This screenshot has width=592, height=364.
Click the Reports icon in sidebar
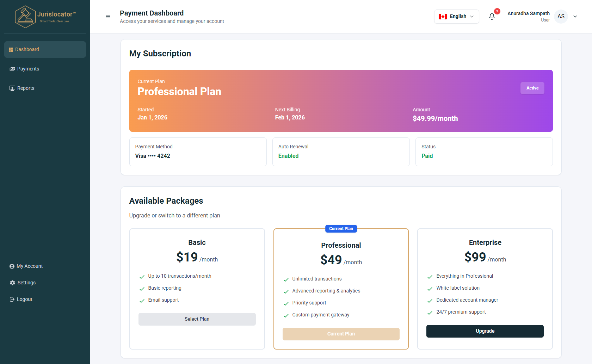(12, 88)
